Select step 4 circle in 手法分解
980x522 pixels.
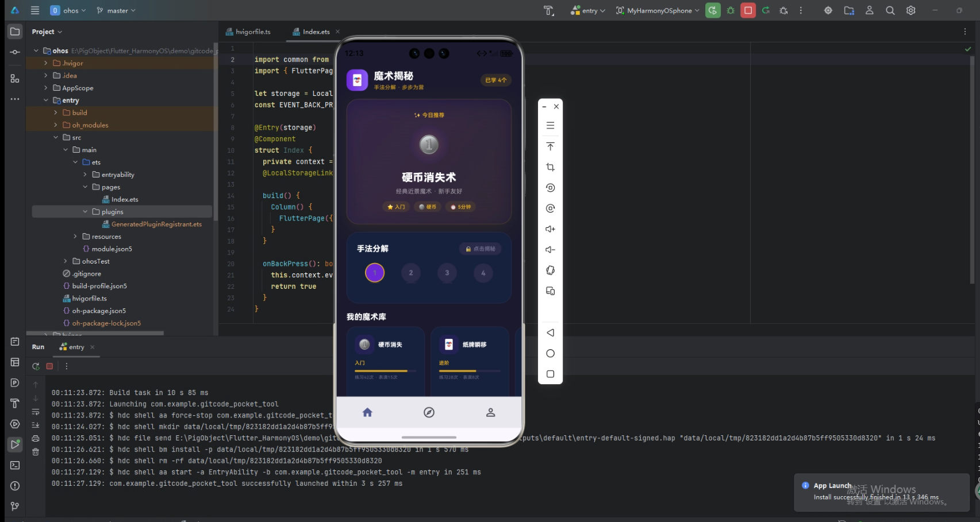click(483, 273)
